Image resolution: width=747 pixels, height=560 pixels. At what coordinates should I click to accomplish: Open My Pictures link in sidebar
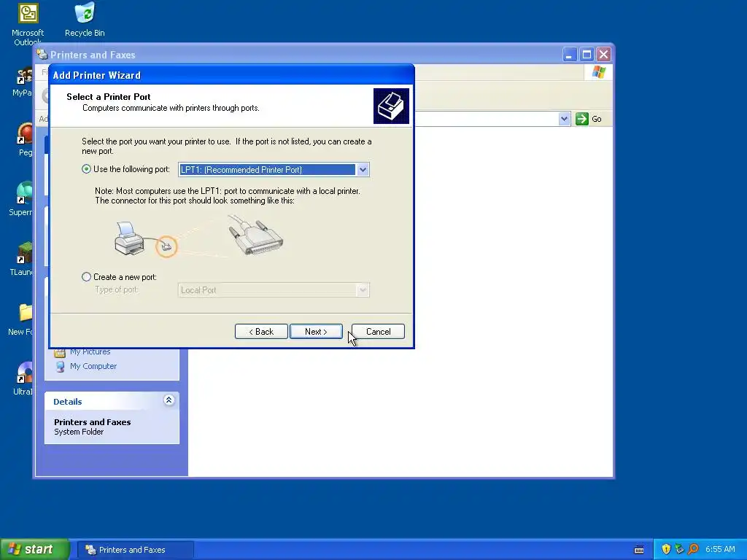pos(90,352)
